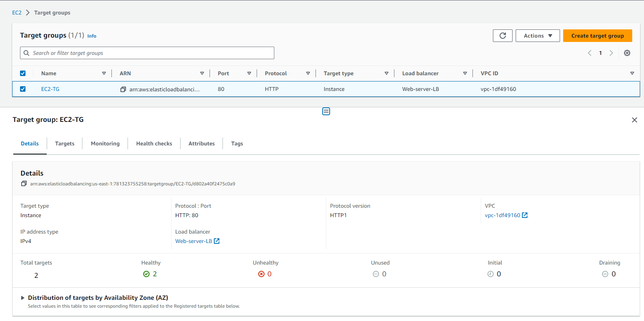Refresh the target groups list
The width and height of the screenshot is (644, 321).
502,36
